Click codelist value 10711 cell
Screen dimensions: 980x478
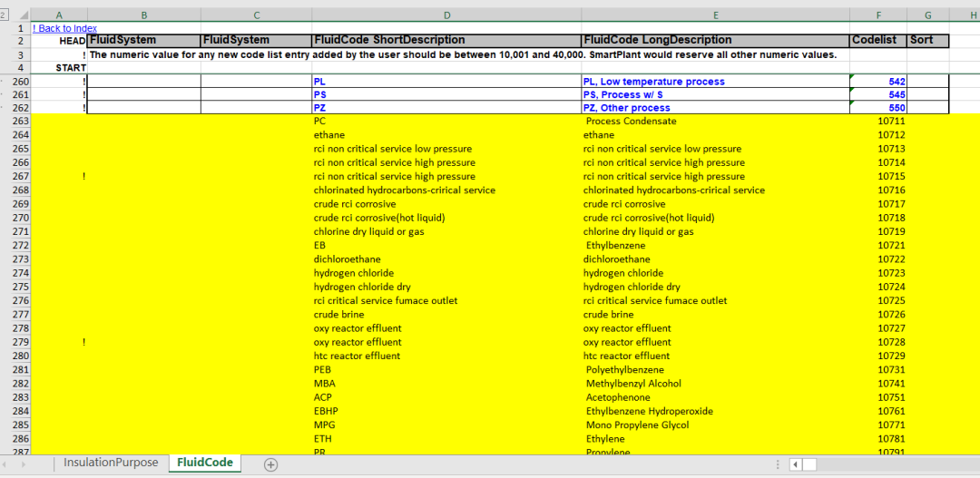click(x=878, y=122)
